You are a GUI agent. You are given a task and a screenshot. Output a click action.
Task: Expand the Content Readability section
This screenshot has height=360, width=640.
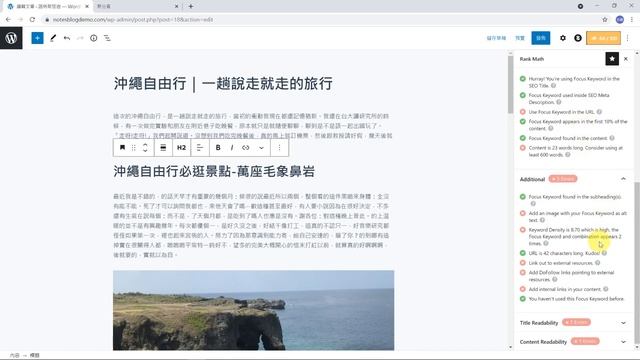pyautogui.click(x=623, y=342)
